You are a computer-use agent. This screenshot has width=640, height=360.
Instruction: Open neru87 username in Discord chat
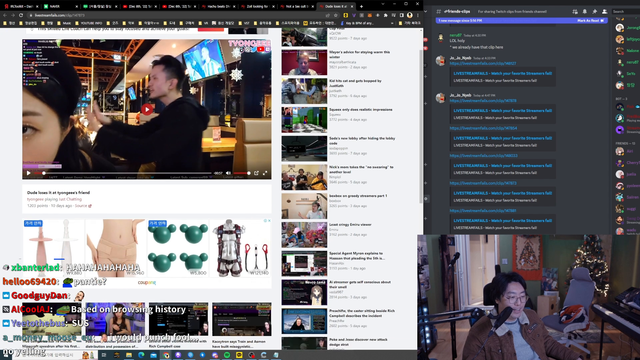455,36
